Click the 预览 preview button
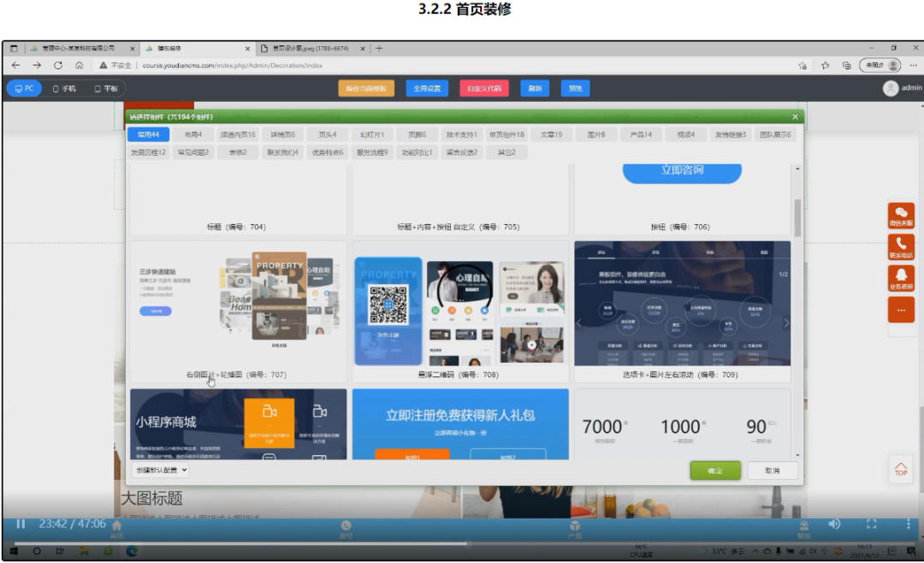The height and width of the screenshot is (563, 924). point(574,87)
